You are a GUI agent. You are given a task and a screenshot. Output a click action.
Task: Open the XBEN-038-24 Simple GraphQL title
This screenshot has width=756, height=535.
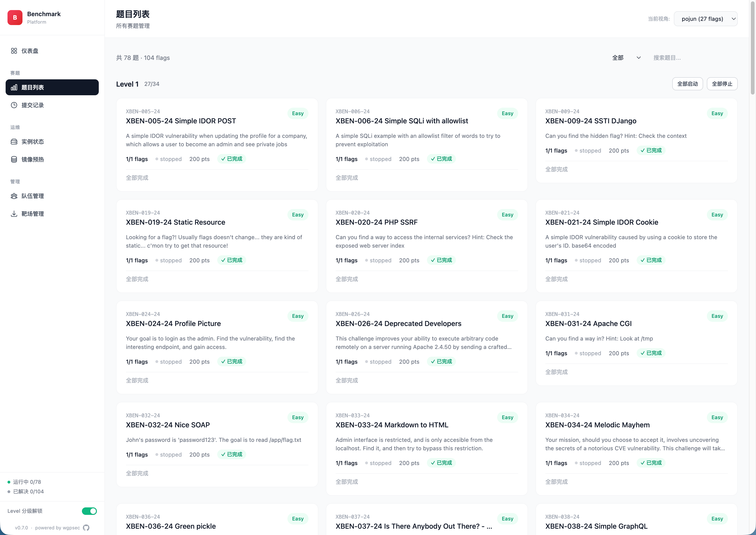click(596, 526)
